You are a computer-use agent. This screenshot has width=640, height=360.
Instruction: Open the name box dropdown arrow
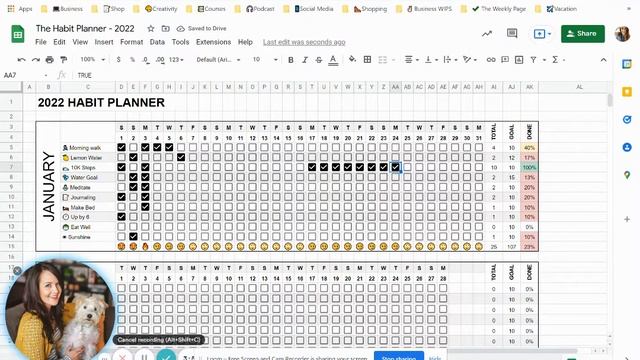[46, 76]
